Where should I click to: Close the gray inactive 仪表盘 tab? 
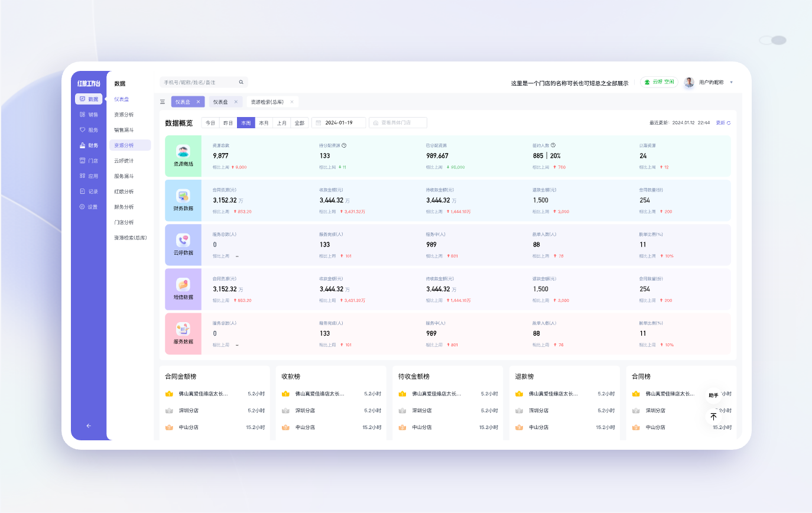click(236, 102)
